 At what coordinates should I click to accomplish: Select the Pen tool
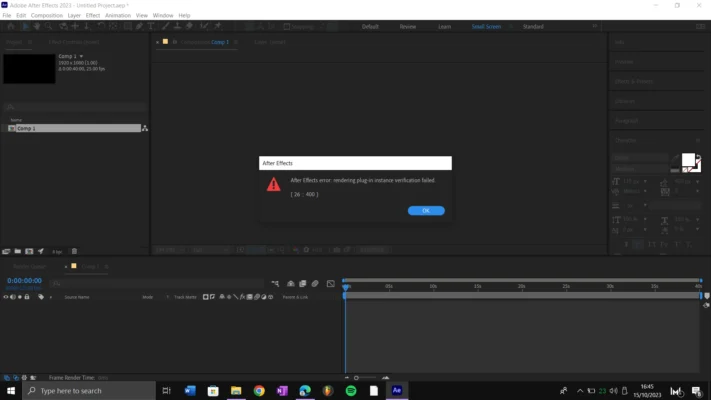point(140,26)
